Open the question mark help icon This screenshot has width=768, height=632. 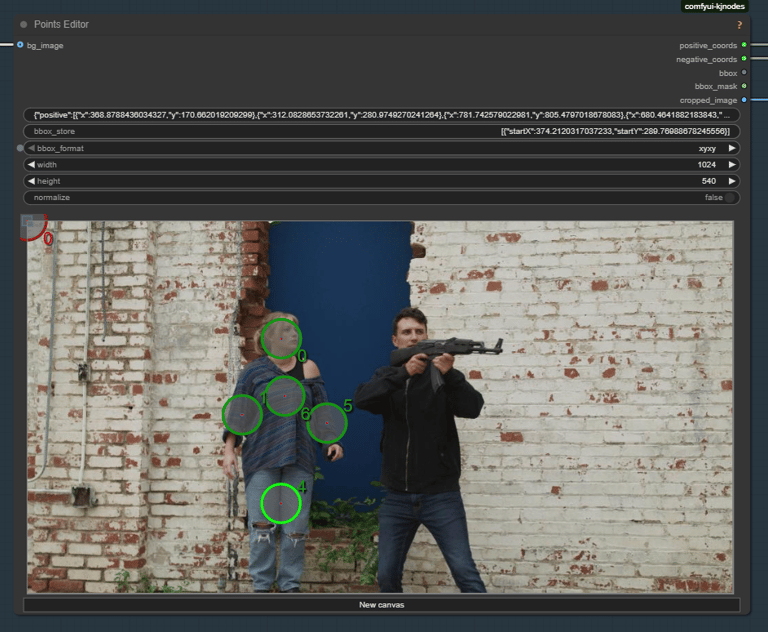[x=739, y=24]
